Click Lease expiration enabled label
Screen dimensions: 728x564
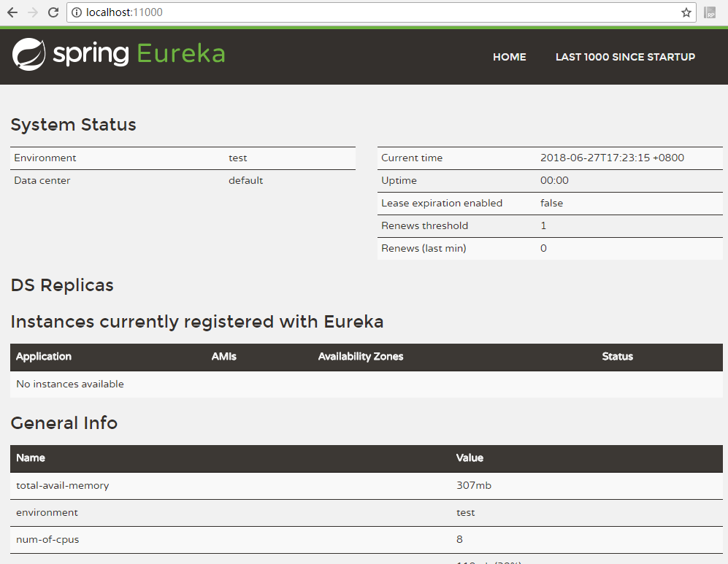point(442,203)
